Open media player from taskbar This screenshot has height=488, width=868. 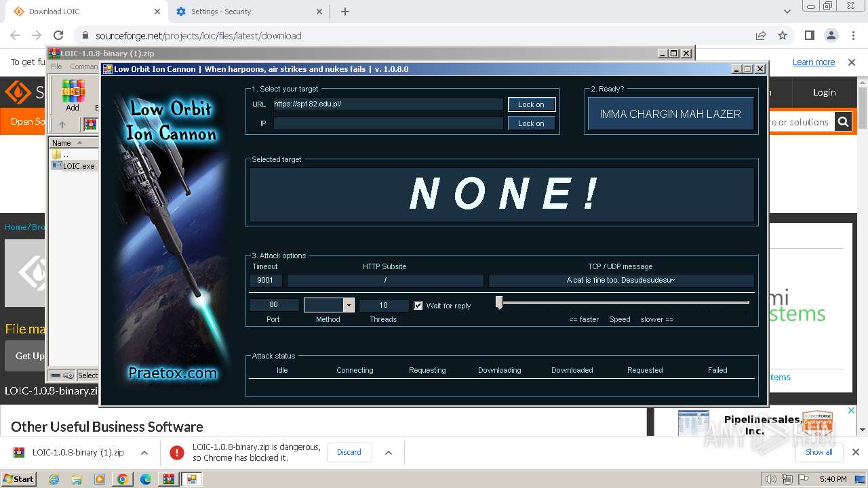[100, 479]
